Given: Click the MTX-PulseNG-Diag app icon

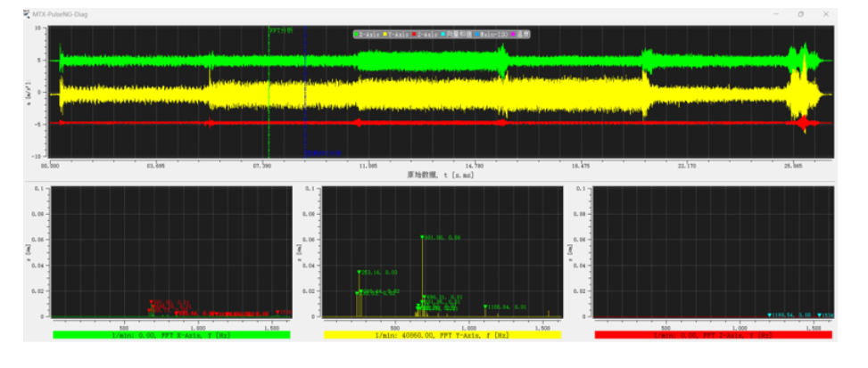Looking at the screenshot, I should coord(27,14).
